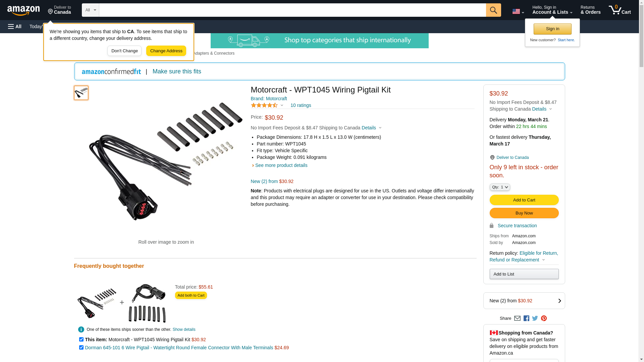Open the All hamburger menu

click(x=15, y=26)
